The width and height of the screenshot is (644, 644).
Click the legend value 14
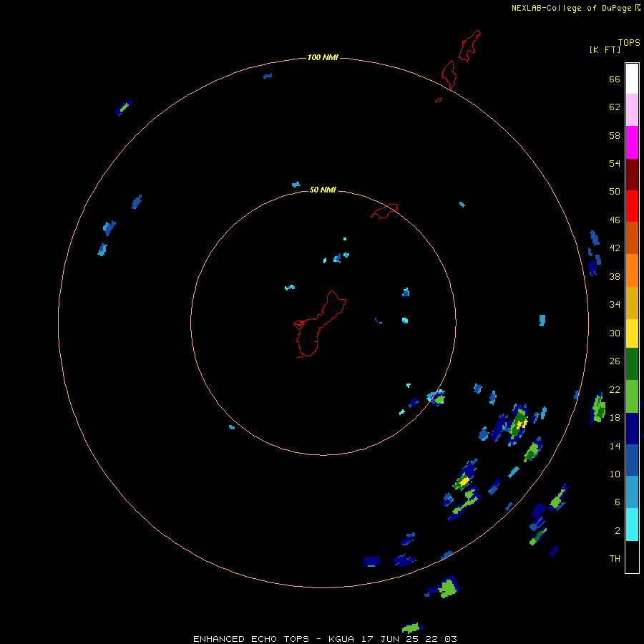615,446
